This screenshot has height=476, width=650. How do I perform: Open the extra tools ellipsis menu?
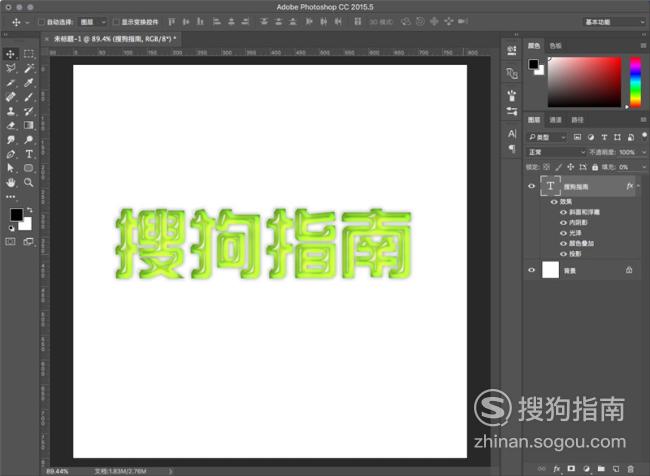pyautogui.click(x=10, y=197)
